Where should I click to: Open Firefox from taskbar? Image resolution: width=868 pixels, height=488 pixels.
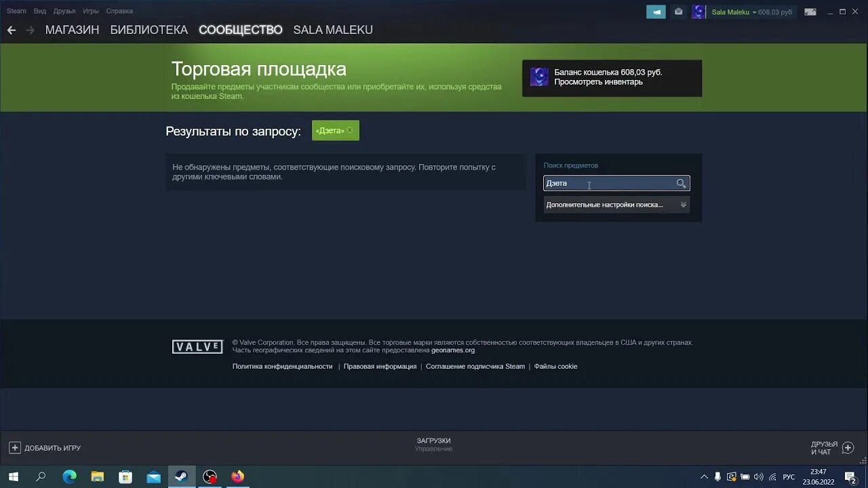click(x=237, y=476)
